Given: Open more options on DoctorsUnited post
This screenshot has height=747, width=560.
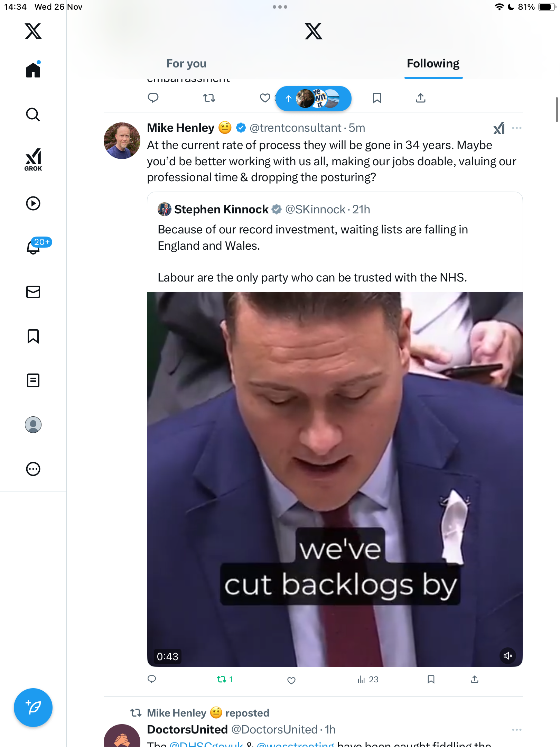Looking at the screenshot, I should click(x=516, y=730).
